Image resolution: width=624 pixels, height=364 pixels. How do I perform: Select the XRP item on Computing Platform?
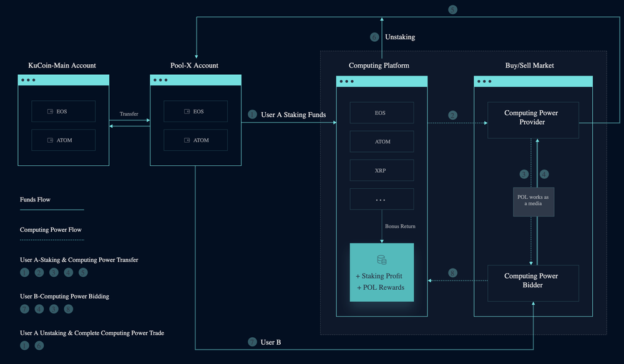click(381, 170)
